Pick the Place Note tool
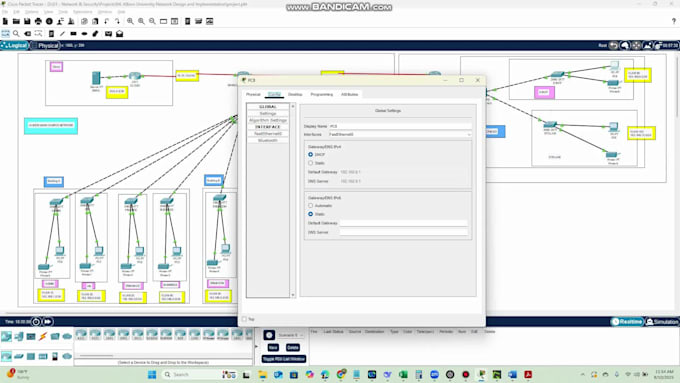680x383 pixels. tap(51, 33)
